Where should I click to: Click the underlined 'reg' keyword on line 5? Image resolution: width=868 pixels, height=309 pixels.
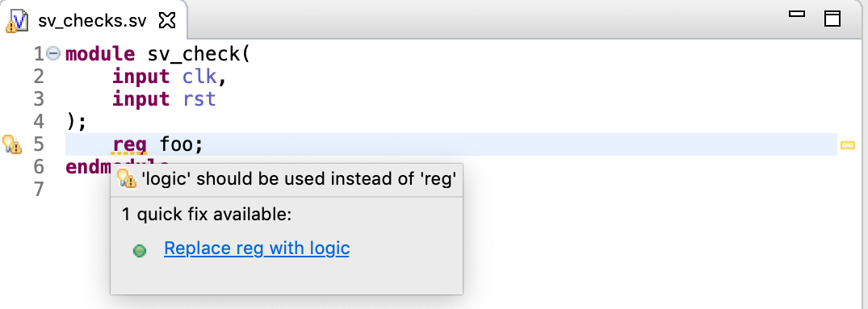(129, 145)
